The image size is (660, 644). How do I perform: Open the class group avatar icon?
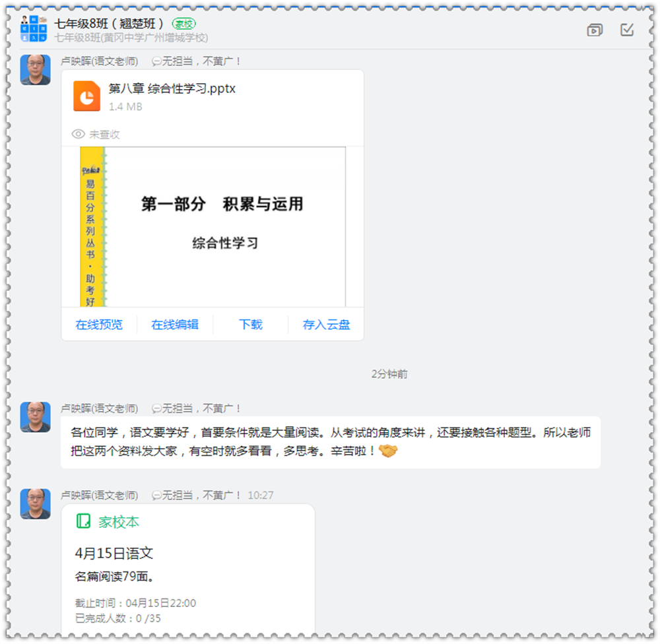[34, 28]
